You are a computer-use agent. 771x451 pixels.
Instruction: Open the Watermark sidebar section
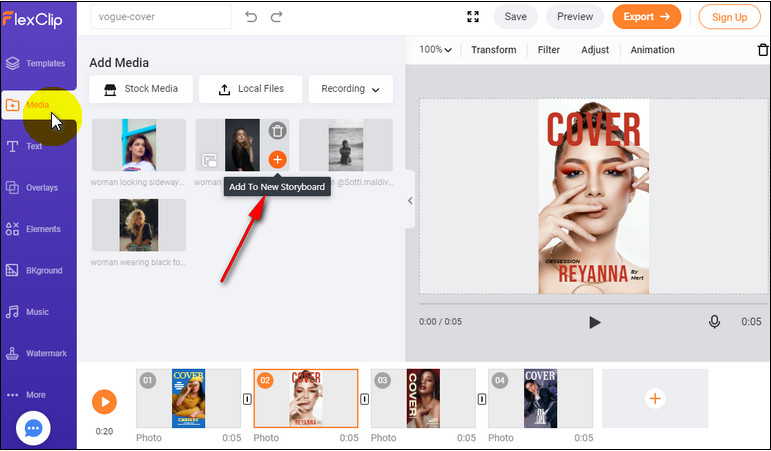[38, 353]
